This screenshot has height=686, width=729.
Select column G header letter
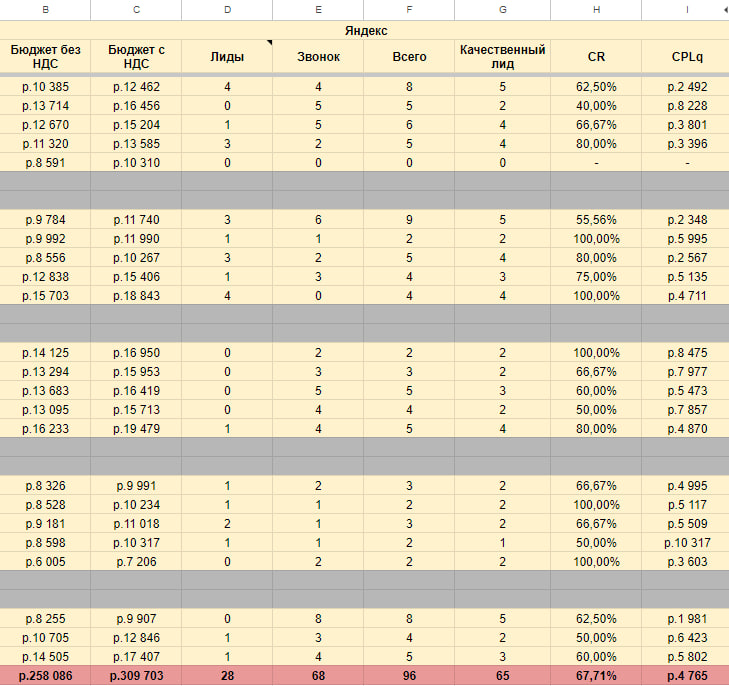tap(502, 10)
